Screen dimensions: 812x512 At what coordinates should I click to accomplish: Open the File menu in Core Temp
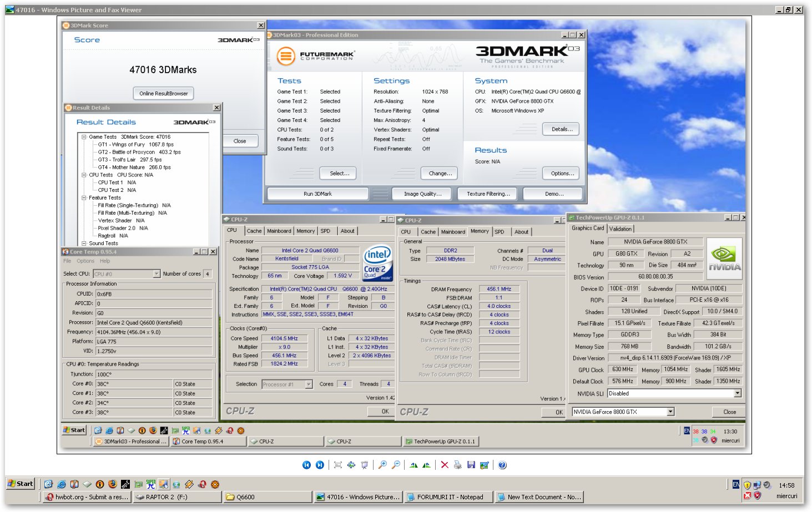pyautogui.click(x=67, y=261)
